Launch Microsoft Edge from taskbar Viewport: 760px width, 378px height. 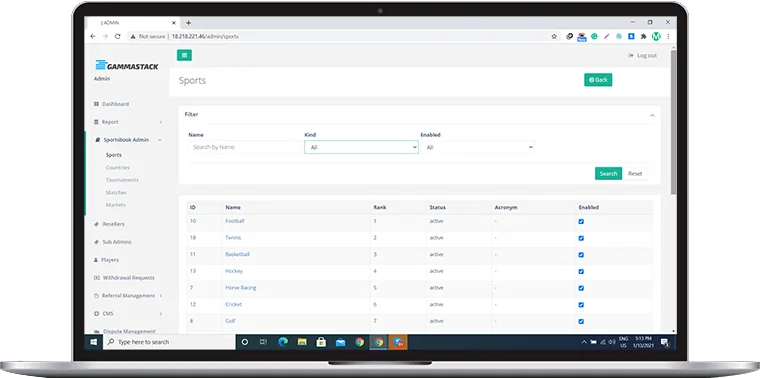point(283,342)
